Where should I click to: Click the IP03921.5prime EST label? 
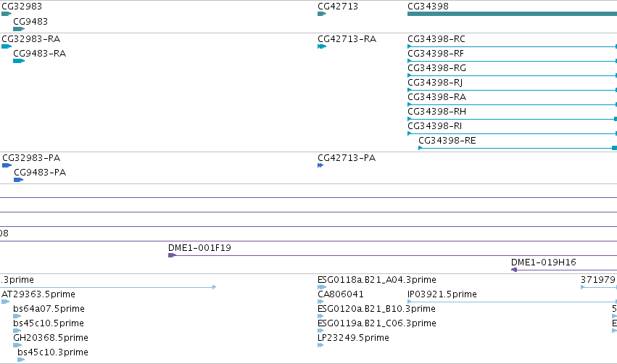pyautogui.click(x=442, y=294)
